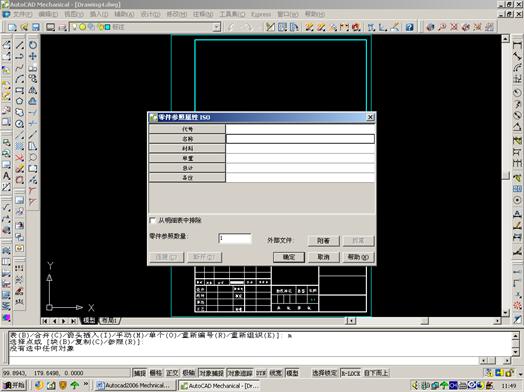Open the Windows 开始 Start button
The image size is (524, 392).
coord(14,385)
